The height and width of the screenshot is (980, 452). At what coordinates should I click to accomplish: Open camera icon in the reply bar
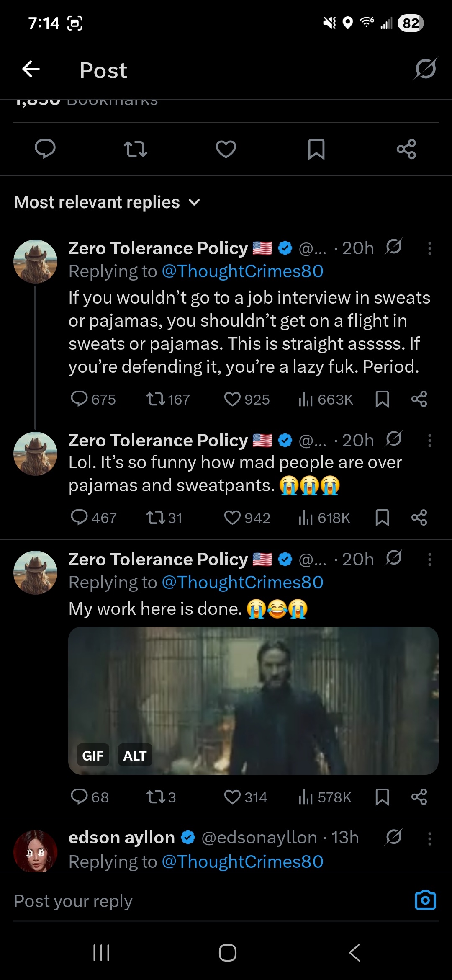click(x=425, y=900)
